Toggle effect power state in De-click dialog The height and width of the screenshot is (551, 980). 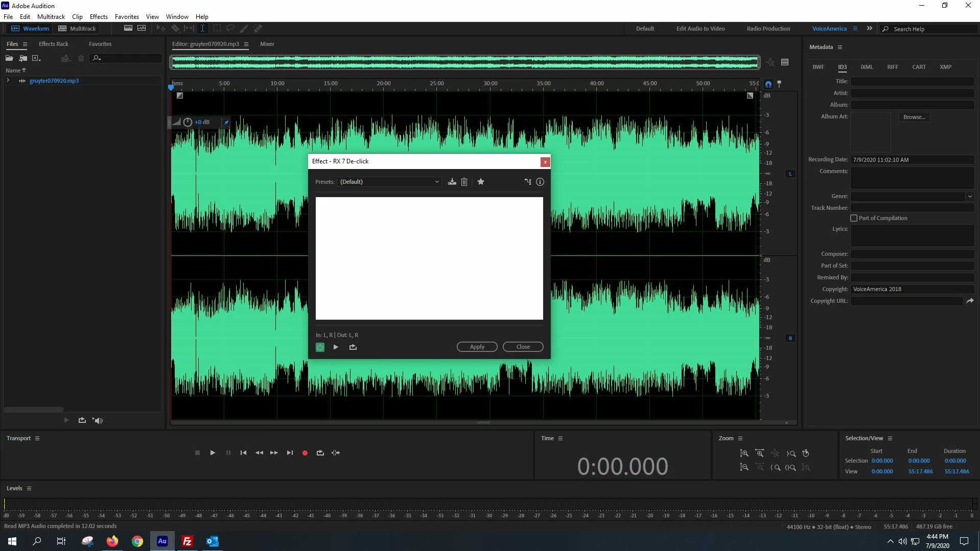pos(320,347)
